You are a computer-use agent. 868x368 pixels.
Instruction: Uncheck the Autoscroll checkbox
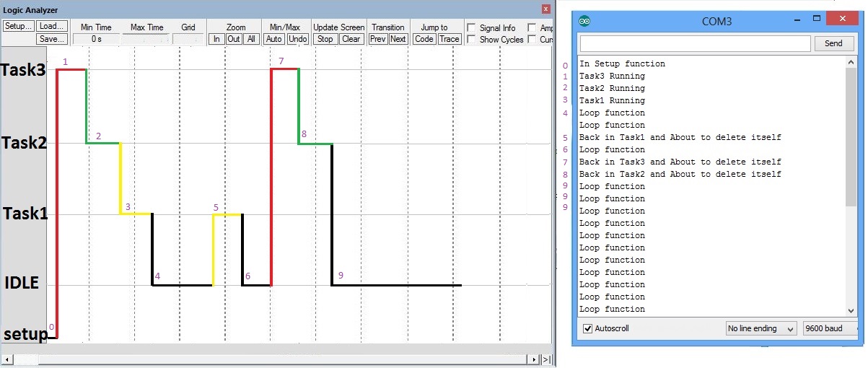(x=588, y=329)
